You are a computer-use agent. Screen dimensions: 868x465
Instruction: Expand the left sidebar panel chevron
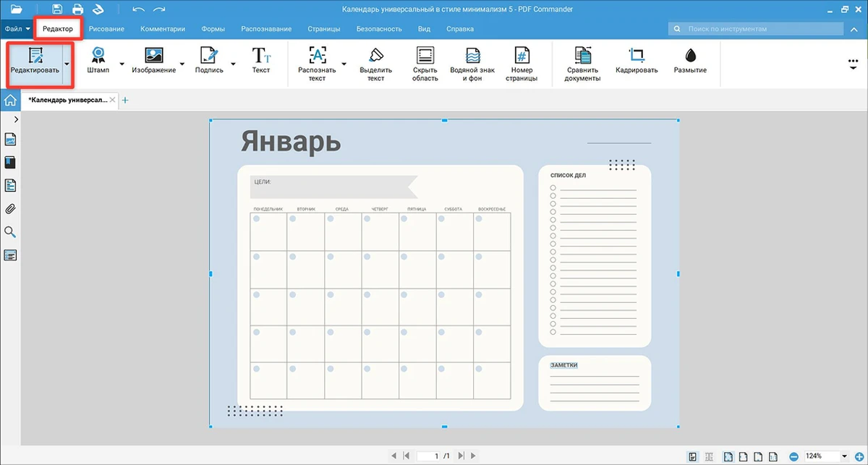pyautogui.click(x=16, y=119)
